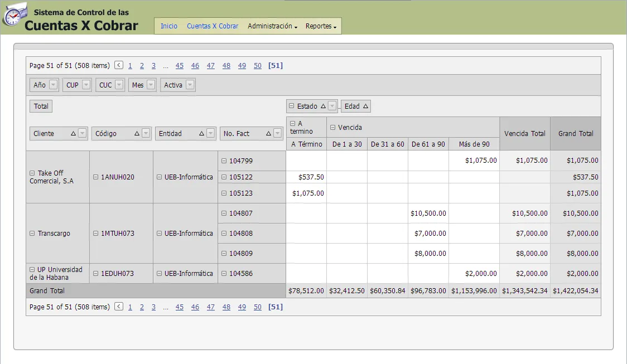
Task: Open the Administración menu
Action: pos(272,26)
